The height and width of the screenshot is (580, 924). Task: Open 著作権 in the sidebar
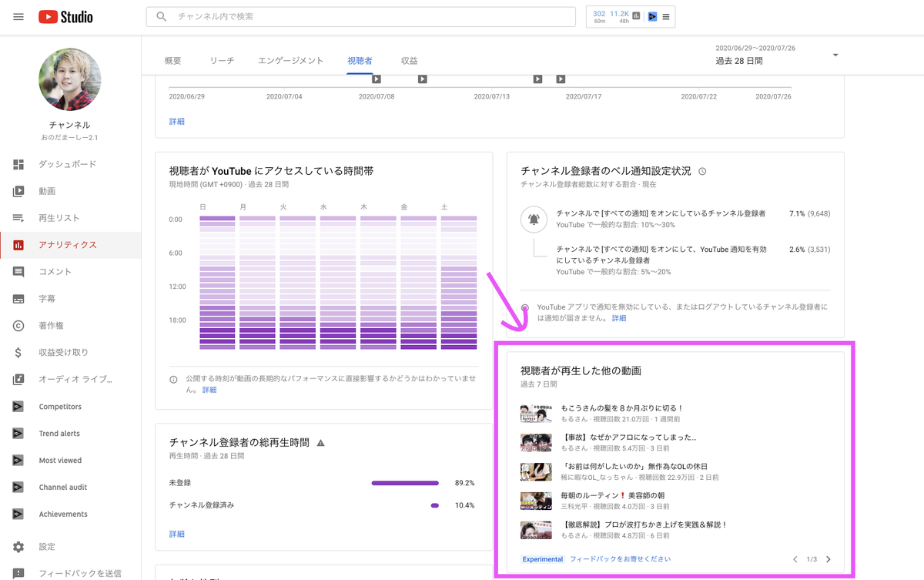[70, 326]
